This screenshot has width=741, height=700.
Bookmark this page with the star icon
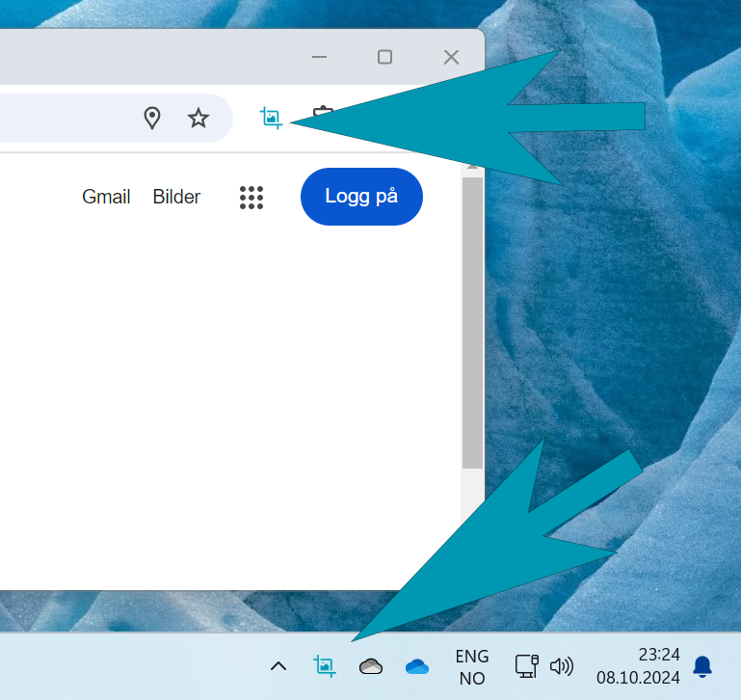point(198,119)
